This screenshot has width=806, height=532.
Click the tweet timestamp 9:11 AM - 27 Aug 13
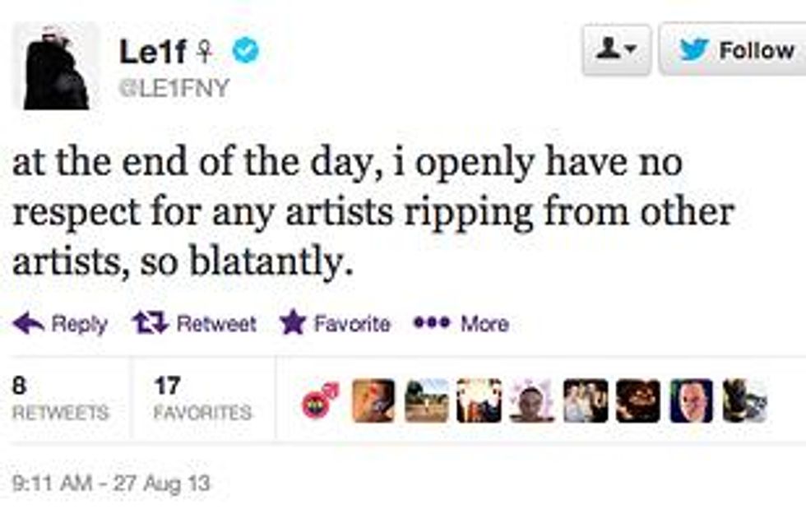tap(111, 483)
